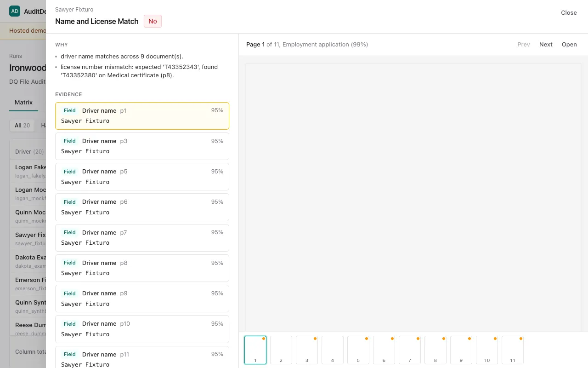Select page 3 thumbnail
Screen dimensions: 588x368
[307, 350]
